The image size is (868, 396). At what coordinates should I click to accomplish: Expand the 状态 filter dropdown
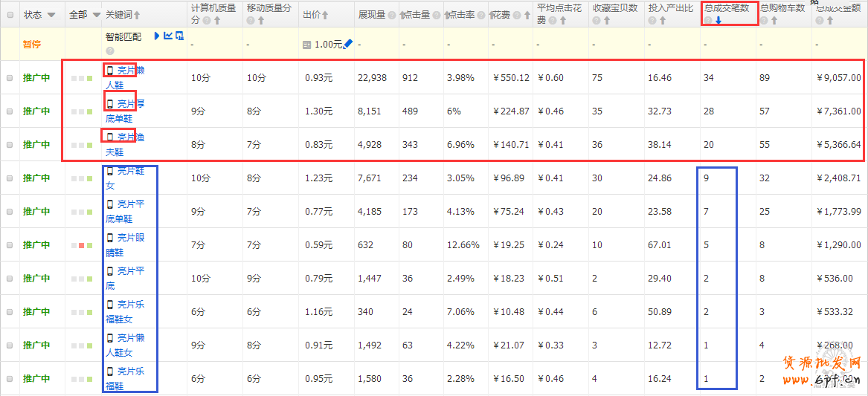[51, 15]
